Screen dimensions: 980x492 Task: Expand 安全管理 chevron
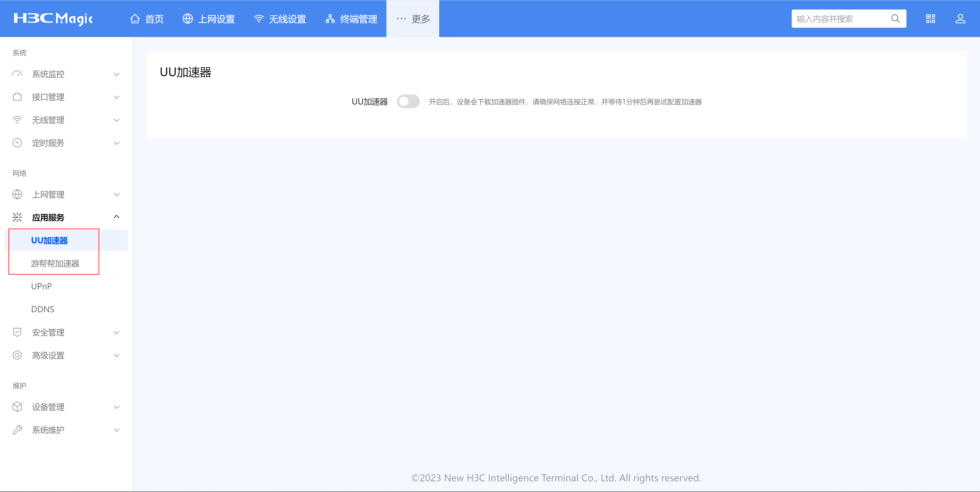(116, 333)
